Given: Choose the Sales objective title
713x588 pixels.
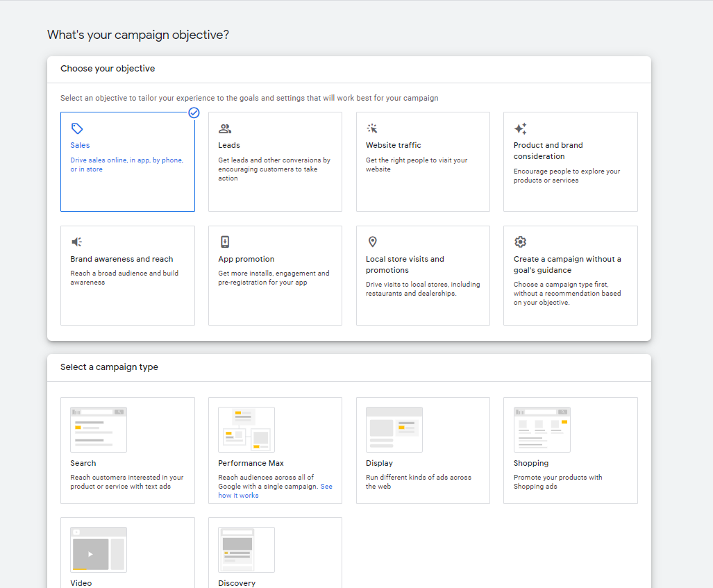Looking at the screenshot, I should [x=80, y=145].
